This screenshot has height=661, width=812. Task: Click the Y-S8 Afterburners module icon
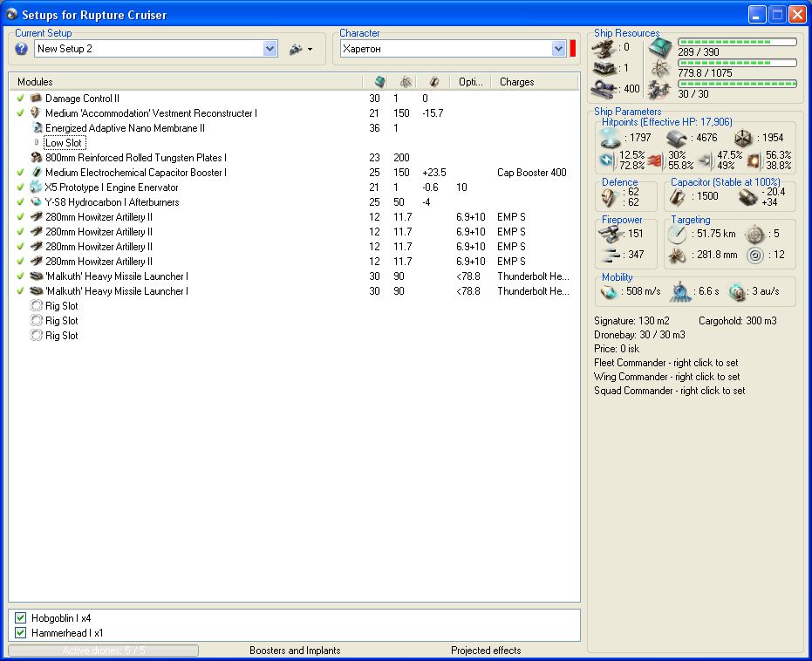click(36, 201)
